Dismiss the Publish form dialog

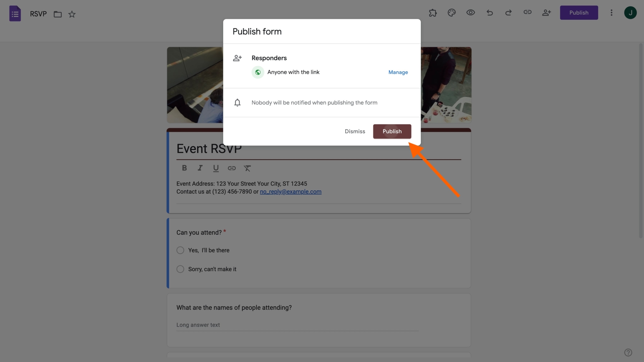click(355, 131)
